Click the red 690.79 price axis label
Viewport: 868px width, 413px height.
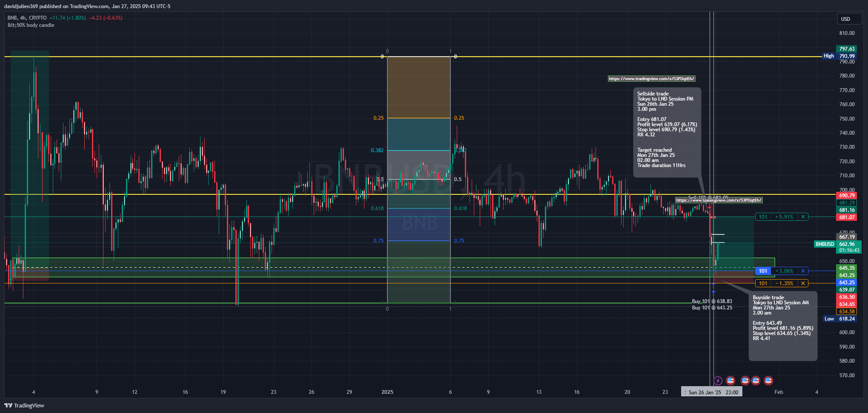pyautogui.click(x=847, y=196)
